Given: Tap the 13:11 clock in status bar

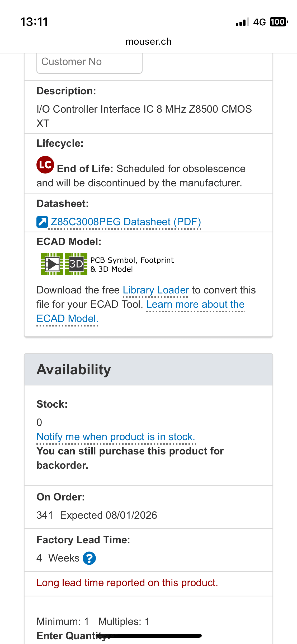Looking at the screenshot, I should pyautogui.click(x=34, y=22).
